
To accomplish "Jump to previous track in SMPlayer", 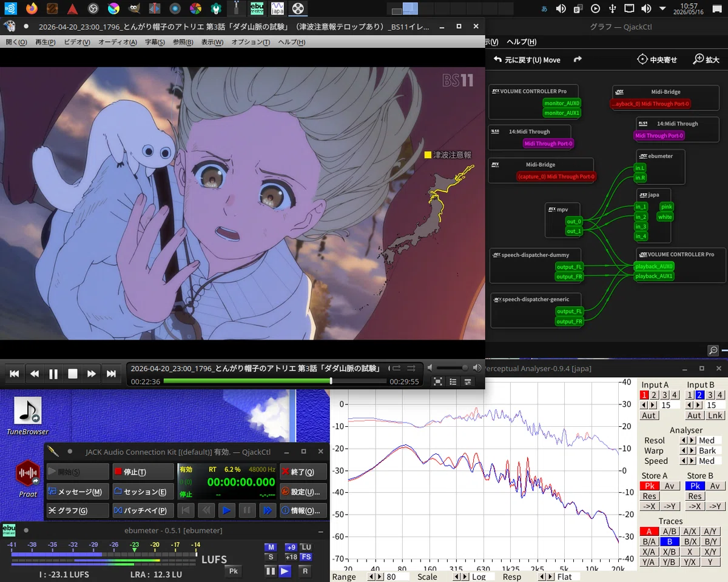I will pos(15,374).
